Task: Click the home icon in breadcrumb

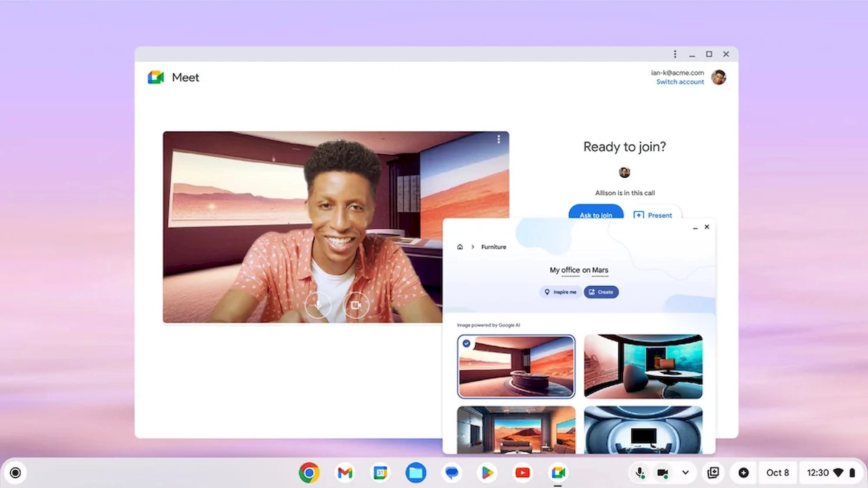Action: click(x=460, y=247)
